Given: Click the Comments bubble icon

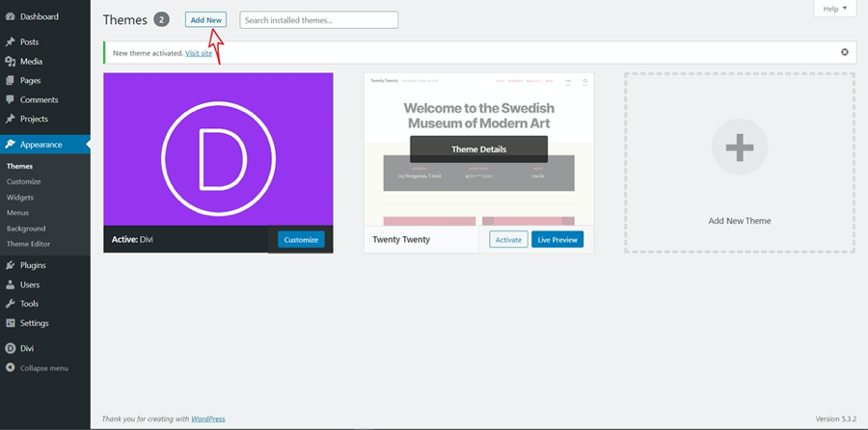Looking at the screenshot, I should click(x=10, y=100).
